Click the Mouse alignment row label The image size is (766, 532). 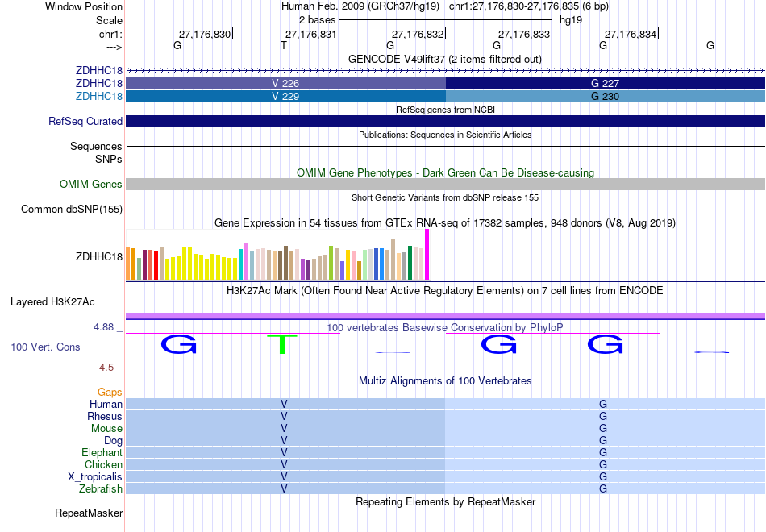[x=106, y=429]
